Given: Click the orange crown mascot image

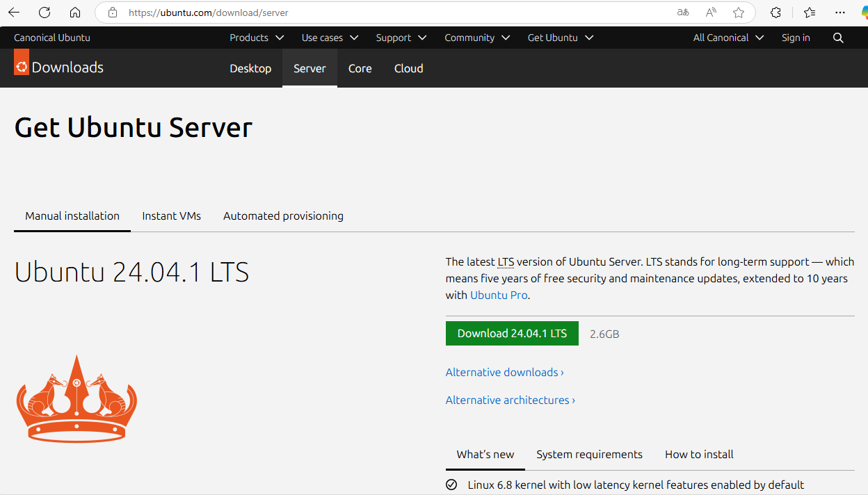Looking at the screenshot, I should tap(77, 398).
